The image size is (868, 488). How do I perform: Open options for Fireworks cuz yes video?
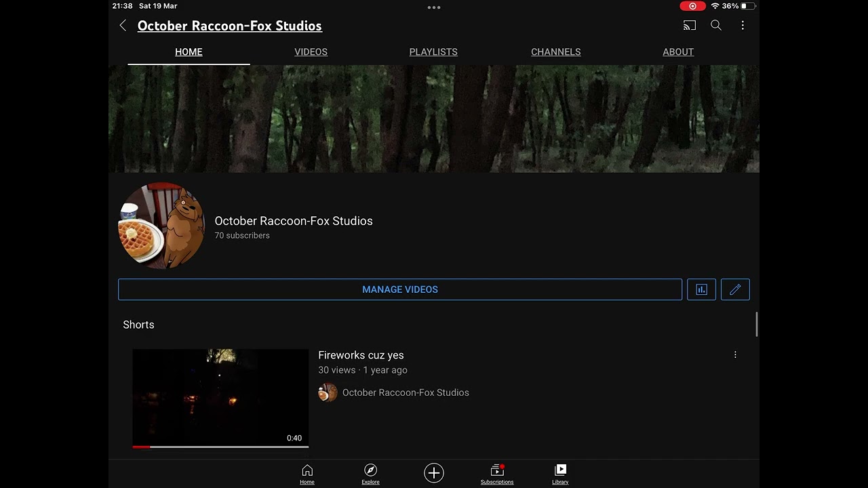(735, 354)
